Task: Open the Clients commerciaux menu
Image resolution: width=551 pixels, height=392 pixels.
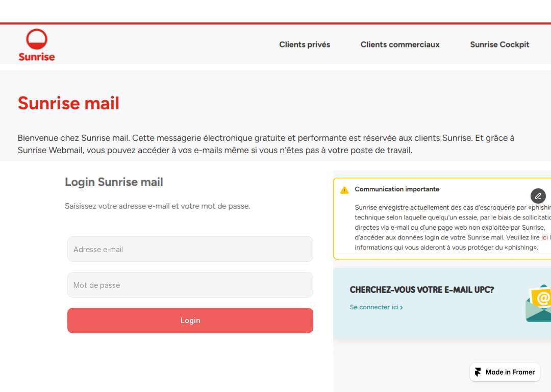Action: (x=400, y=44)
